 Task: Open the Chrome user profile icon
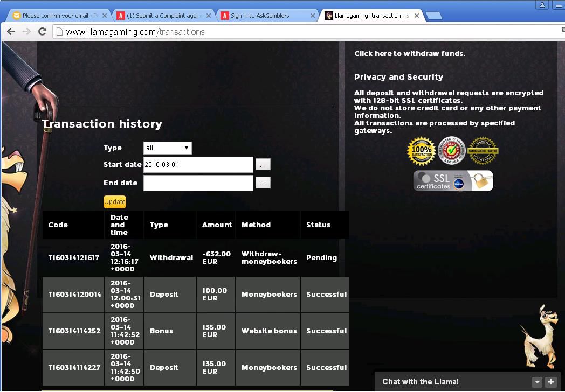[x=542, y=5]
